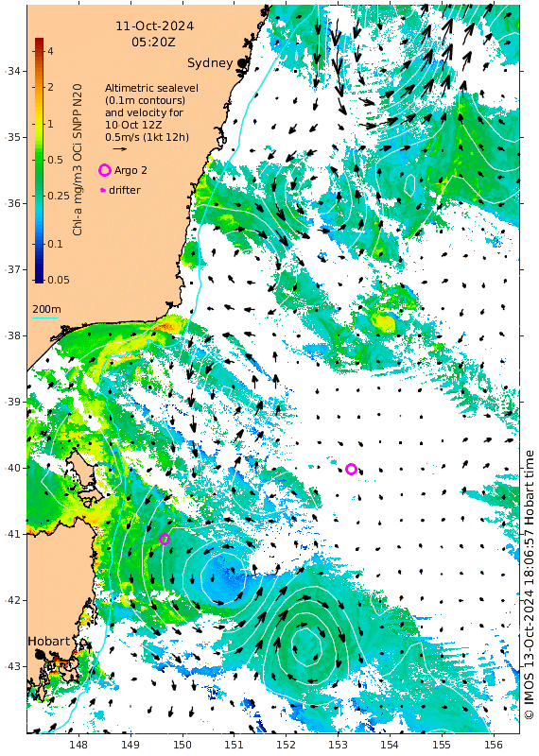
Task: Click the vertical 'Chl-a mg/m3 OCi SNPP N20' label
Action: point(78,160)
